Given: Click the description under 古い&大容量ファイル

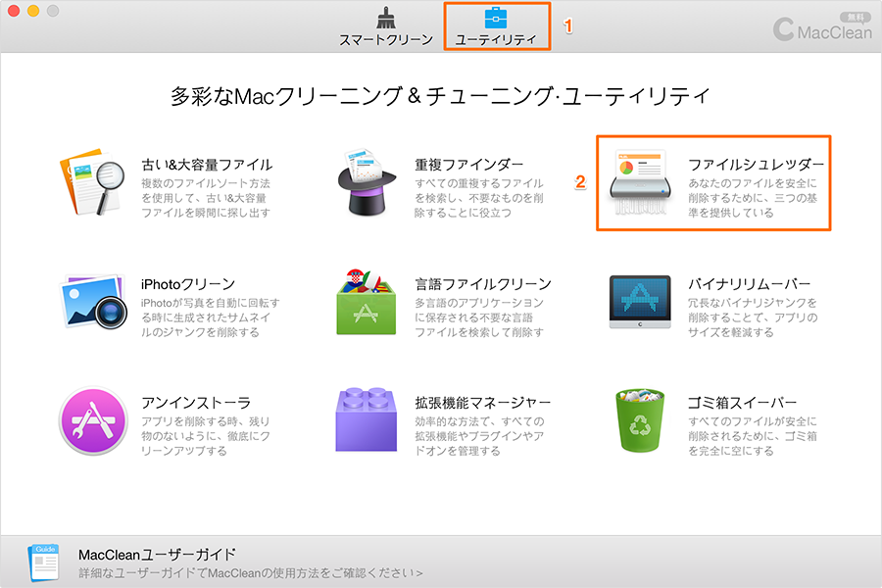Looking at the screenshot, I should [206, 198].
